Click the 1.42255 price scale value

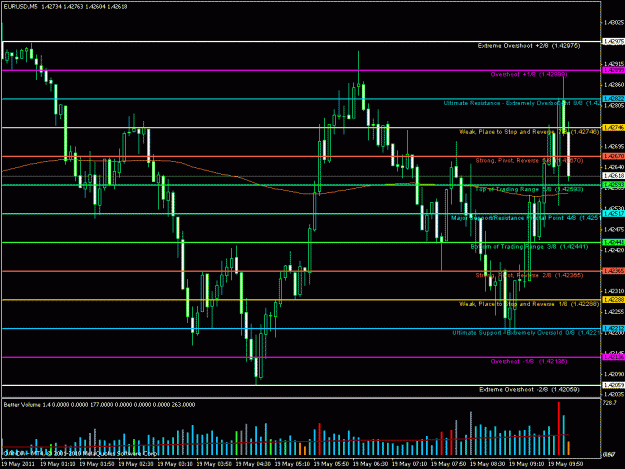(614, 312)
